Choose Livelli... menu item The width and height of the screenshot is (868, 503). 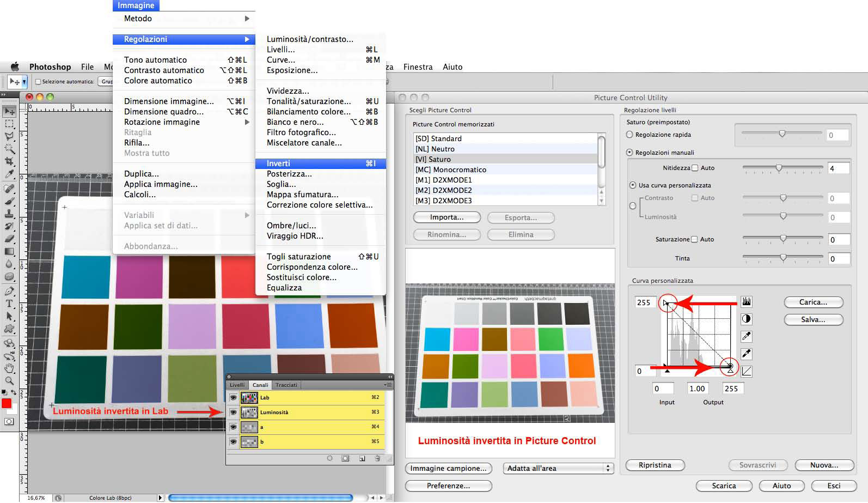coord(320,50)
